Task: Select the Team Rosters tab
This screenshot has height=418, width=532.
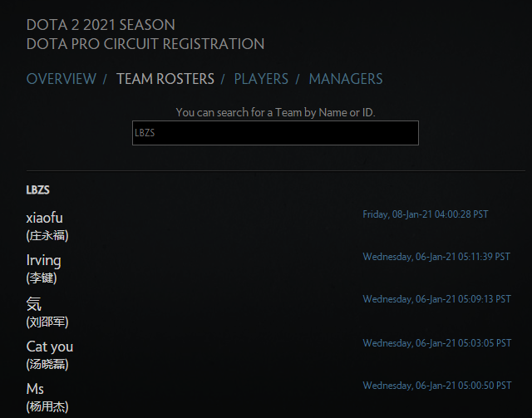Action: 165,79
